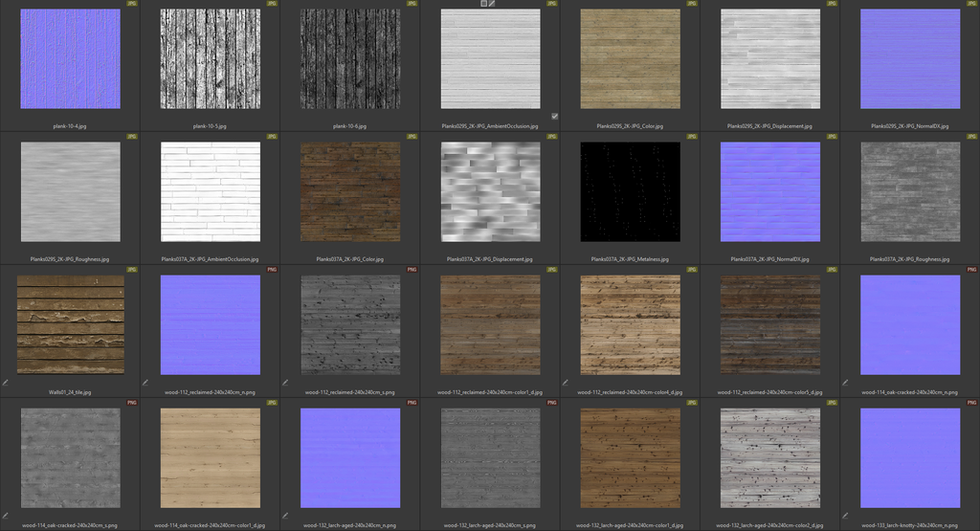Select the Planks029S_2K-JPG_Color.jpg thumbnail

tap(630, 59)
